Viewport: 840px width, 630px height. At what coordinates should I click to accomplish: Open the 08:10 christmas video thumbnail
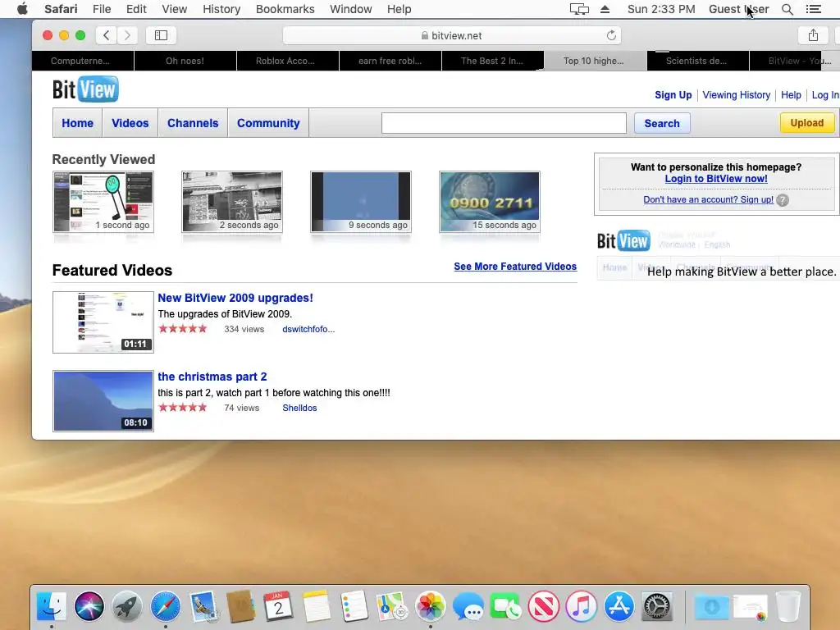tap(103, 400)
